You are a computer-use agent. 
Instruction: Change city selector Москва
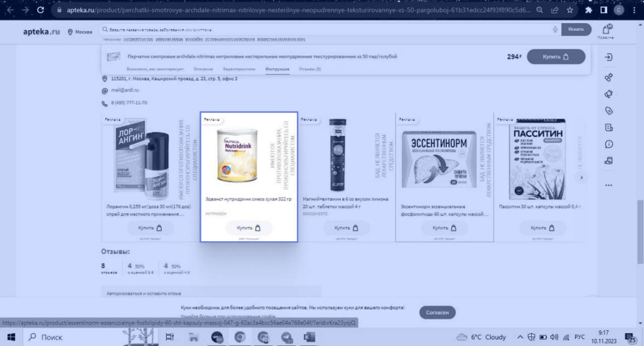tap(80, 32)
